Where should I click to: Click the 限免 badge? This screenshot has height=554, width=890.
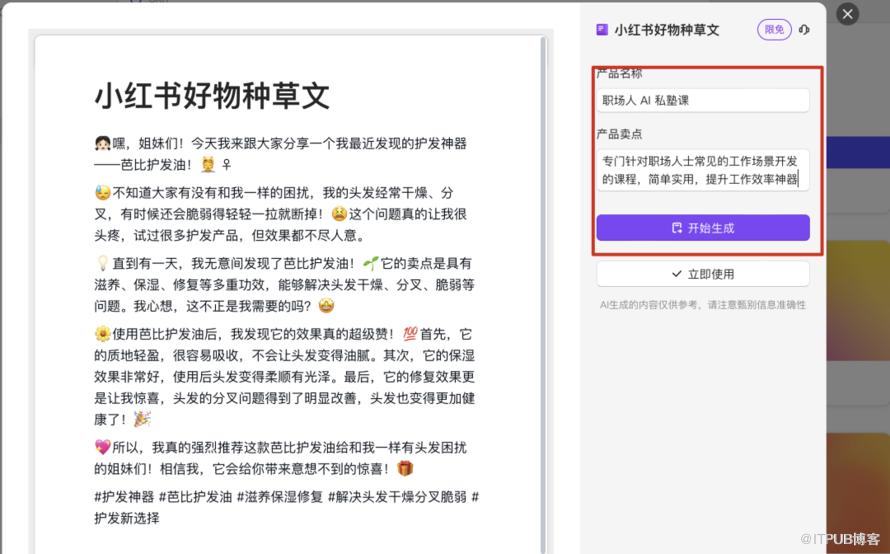[x=774, y=30]
